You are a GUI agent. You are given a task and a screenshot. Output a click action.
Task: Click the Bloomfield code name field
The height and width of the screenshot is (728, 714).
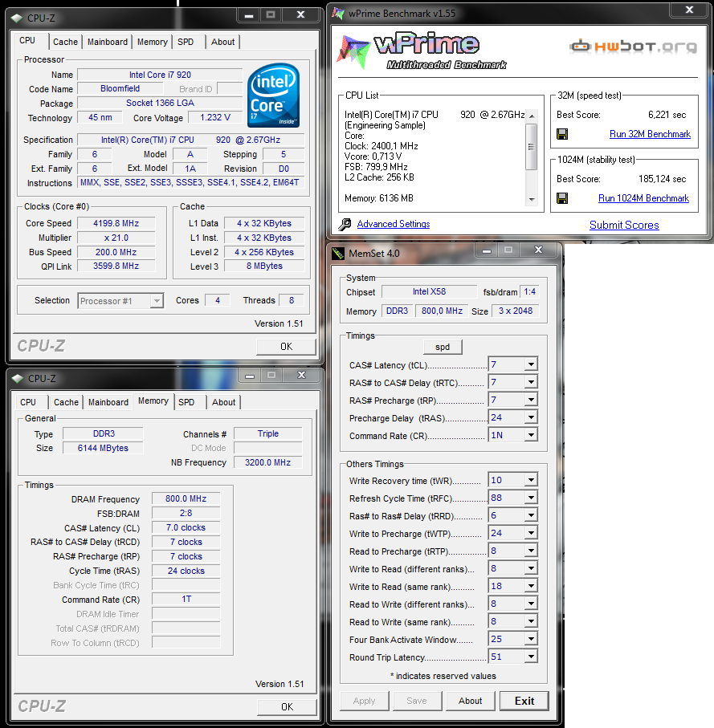click(x=120, y=88)
